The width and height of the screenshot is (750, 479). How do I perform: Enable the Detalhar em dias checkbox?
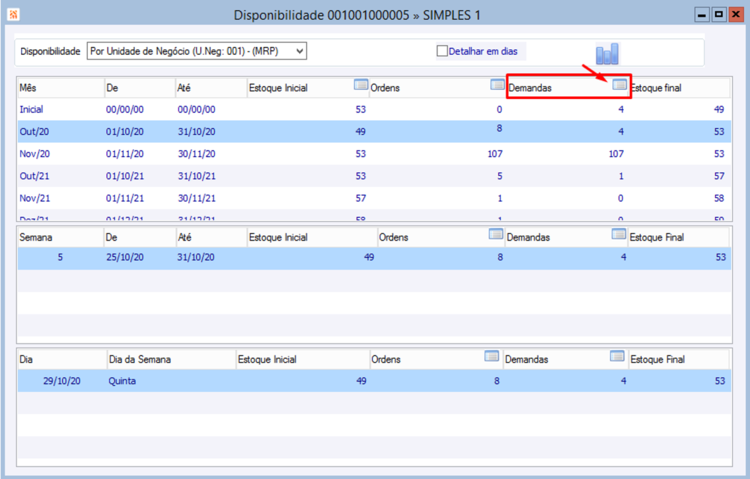[x=442, y=51]
